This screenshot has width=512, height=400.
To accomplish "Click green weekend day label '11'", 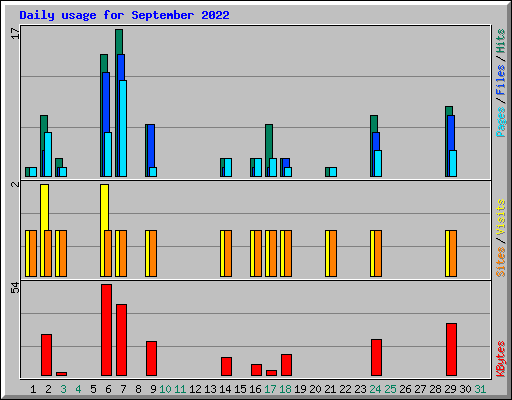I will tap(180, 389).
